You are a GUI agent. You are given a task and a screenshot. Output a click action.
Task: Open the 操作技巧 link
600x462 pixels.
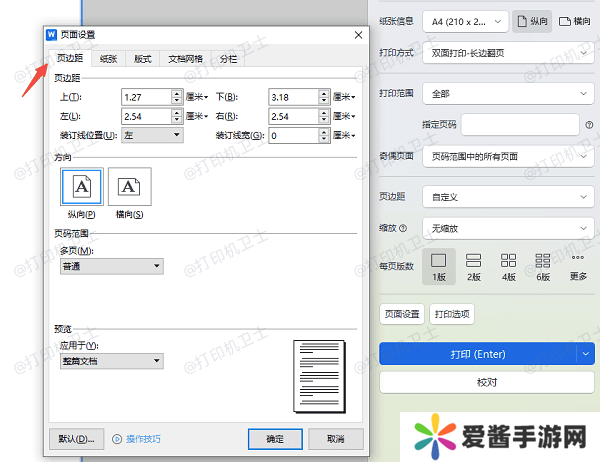(137, 438)
